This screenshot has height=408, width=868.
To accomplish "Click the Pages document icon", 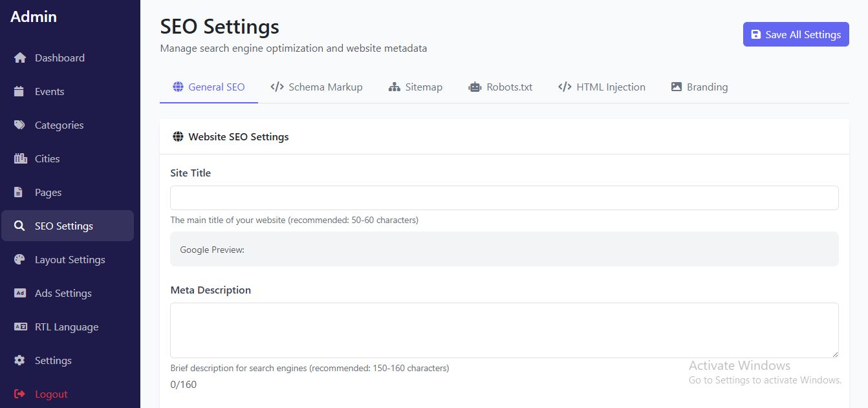I will (x=19, y=193).
